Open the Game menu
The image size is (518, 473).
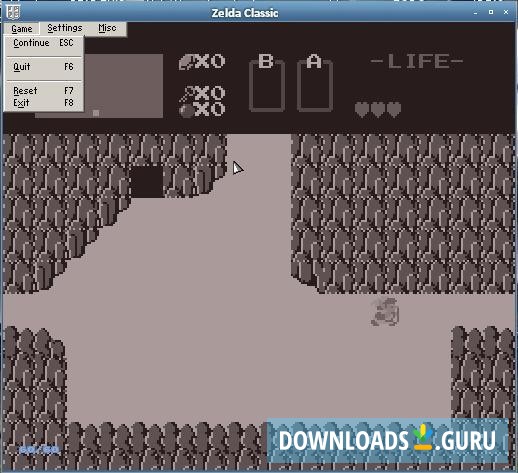(22, 29)
